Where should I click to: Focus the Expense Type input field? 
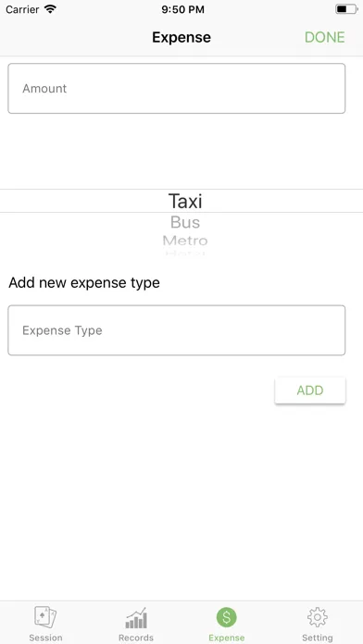(x=176, y=330)
